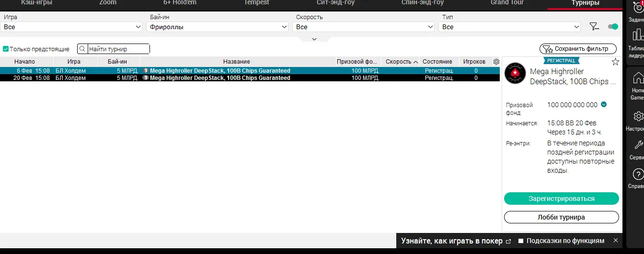Click Зарегистрироваться button
Image resolution: width=644 pixels, height=254 pixels.
[562, 199]
